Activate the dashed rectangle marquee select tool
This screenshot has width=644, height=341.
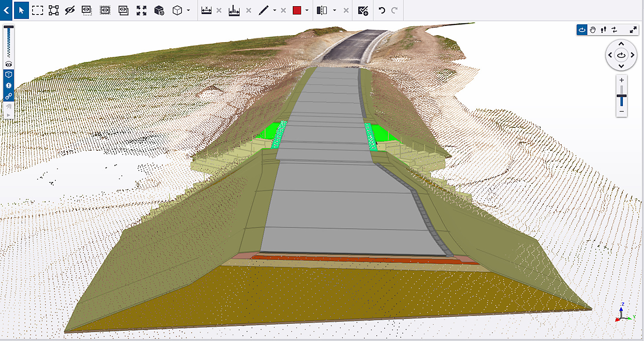37,11
